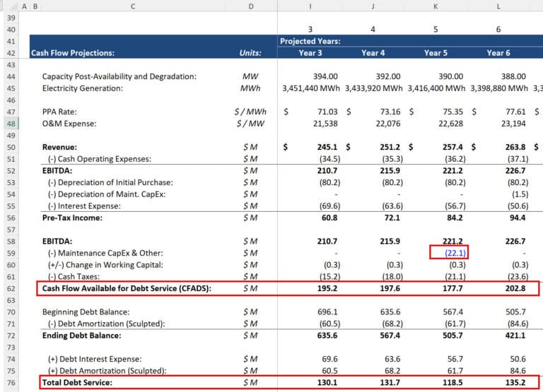Click '(-) Cash Operating Expenses:' label

100,159
